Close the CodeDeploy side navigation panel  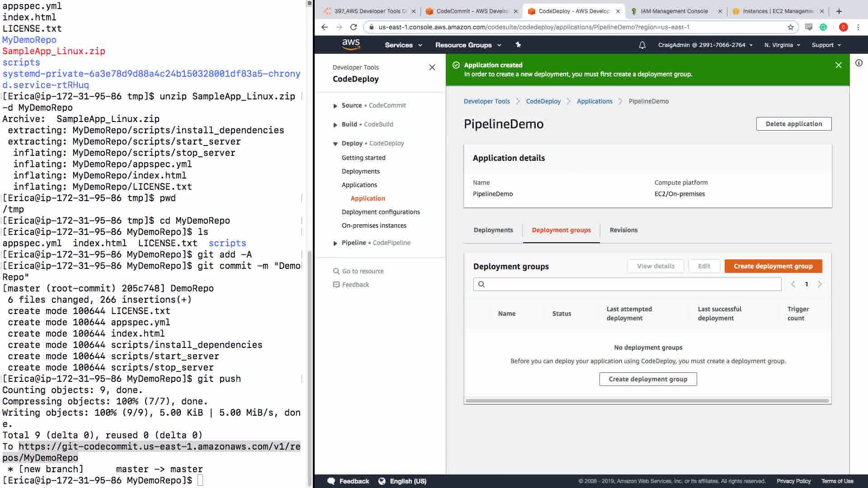tap(432, 67)
